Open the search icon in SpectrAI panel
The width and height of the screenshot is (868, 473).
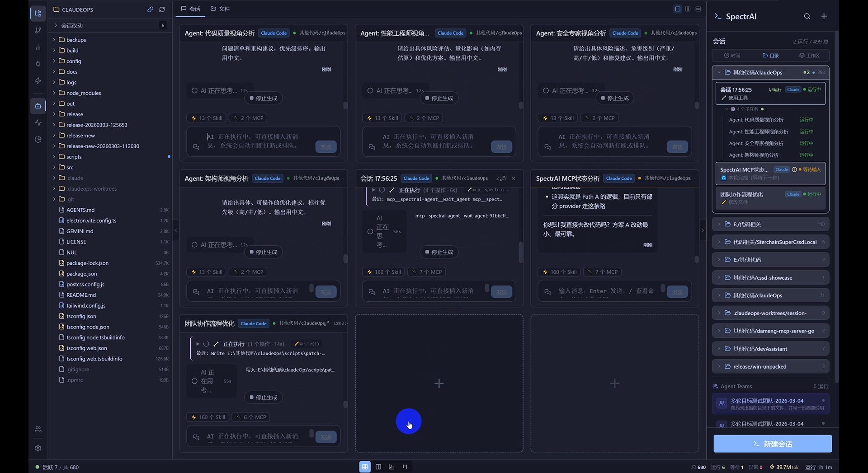point(807,16)
